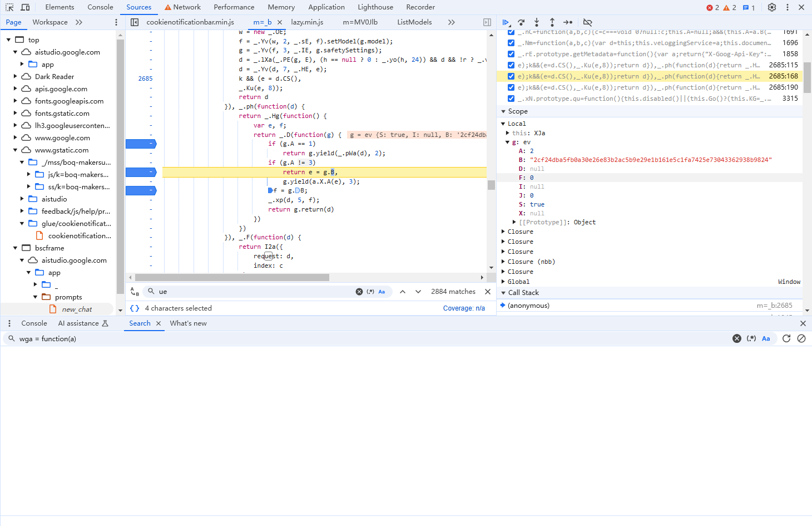The height and width of the screenshot is (526, 812).
Task: Expand the Dark Reader tree node
Action: click(16, 77)
